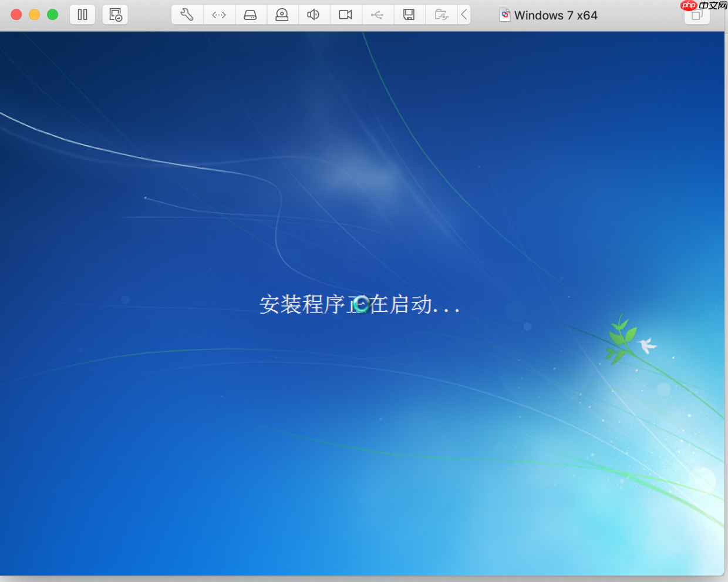Click the Network Adapter toolbar icon
Screen dimensions: 728x582
[219, 15]
